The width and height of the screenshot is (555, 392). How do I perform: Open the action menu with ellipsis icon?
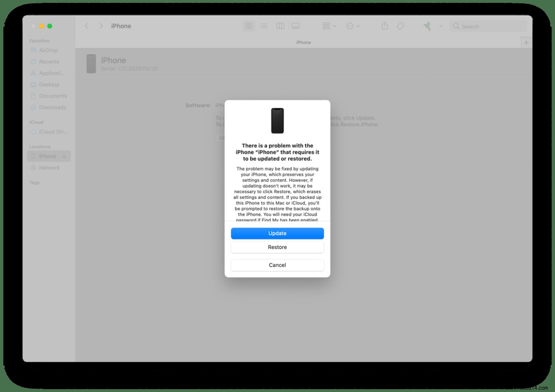(x=352, y=26)
